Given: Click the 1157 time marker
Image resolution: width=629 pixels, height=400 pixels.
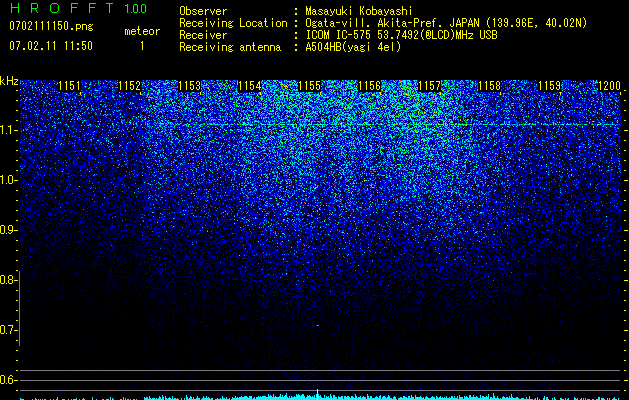Looking at the screenshot, I should click(429, 86).
